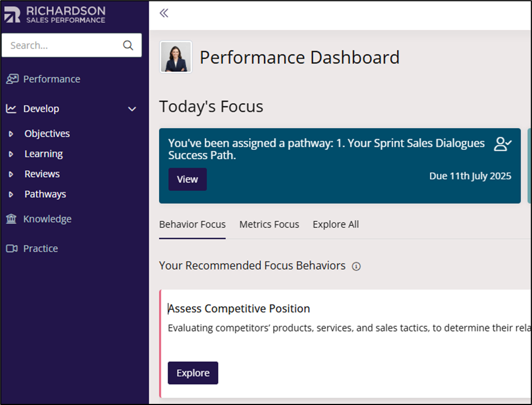The image size is (532, 405).
Task: Select the Behavior Focus tab
Action: (192, 225)
